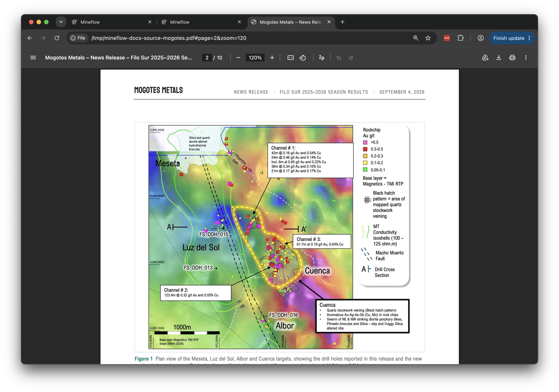
Task: Open a new browser tab
Action: point(342,22)
